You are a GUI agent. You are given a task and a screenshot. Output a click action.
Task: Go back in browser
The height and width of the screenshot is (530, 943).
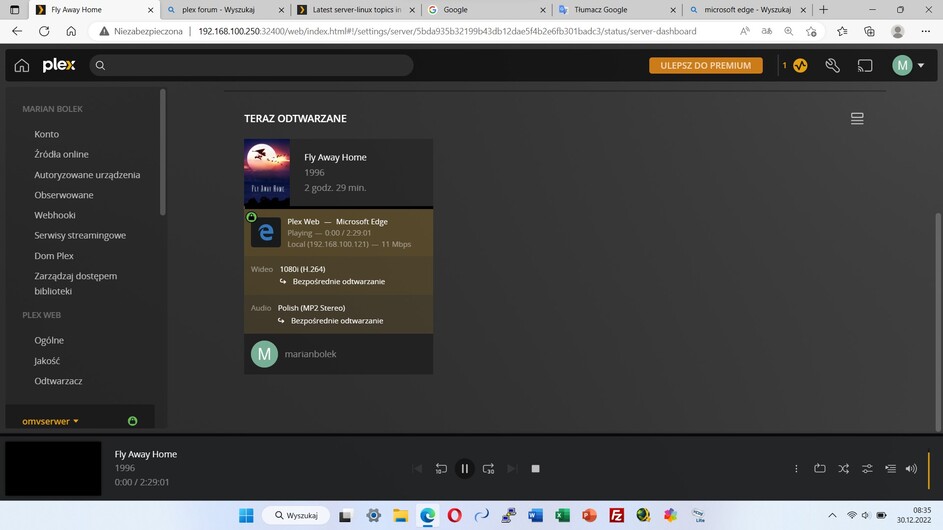pos(17,31)
